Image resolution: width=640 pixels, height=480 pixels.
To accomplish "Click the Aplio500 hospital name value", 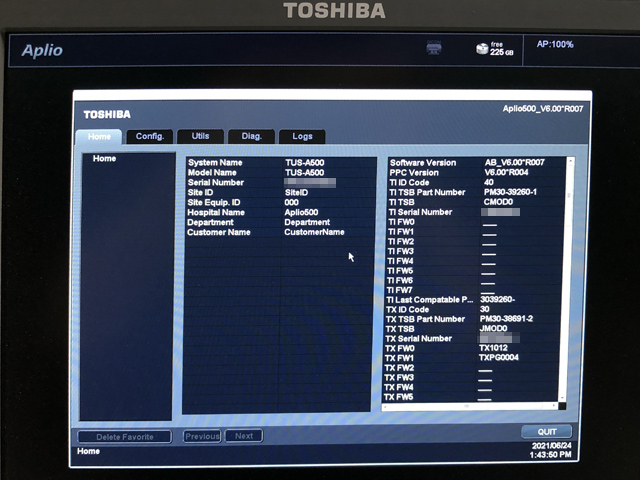I will click(x=301, y=212).
